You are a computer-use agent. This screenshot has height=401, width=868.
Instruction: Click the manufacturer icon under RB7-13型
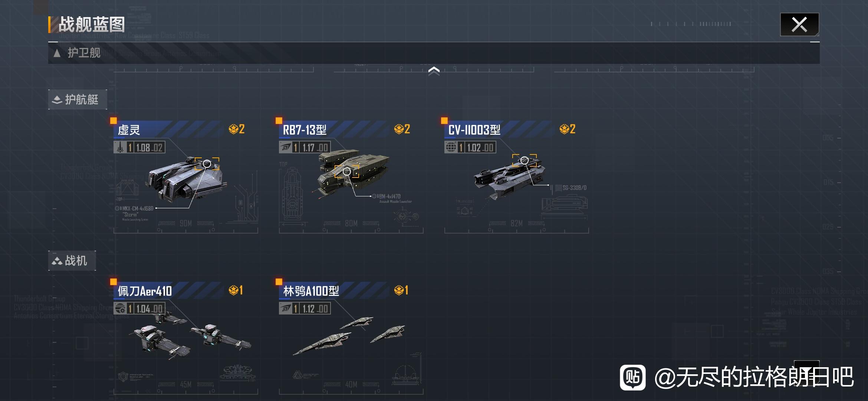[285, 147]
